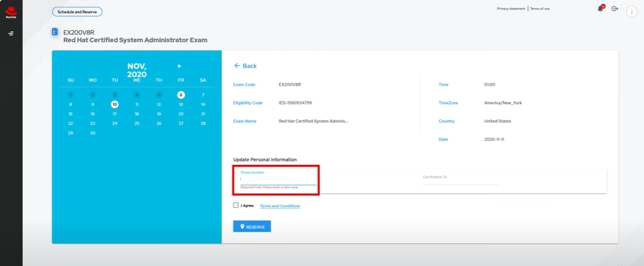Go to next month arrow in calendar
This screenshot has width=644, height=266.
click(x=179, y=66)
